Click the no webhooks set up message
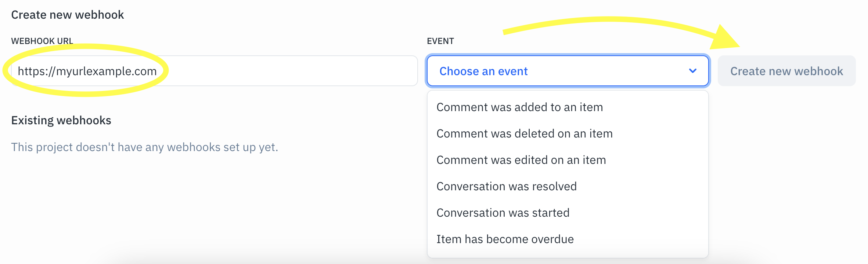Screen dimensions: 868x264 tap(145, 147)
